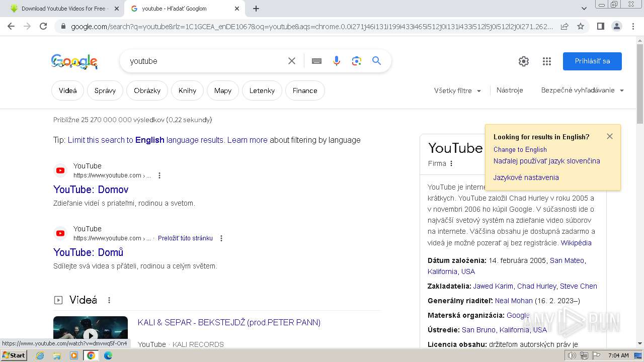Play the KALI & SEPAR video thumbnail

(x=91, y=331)
